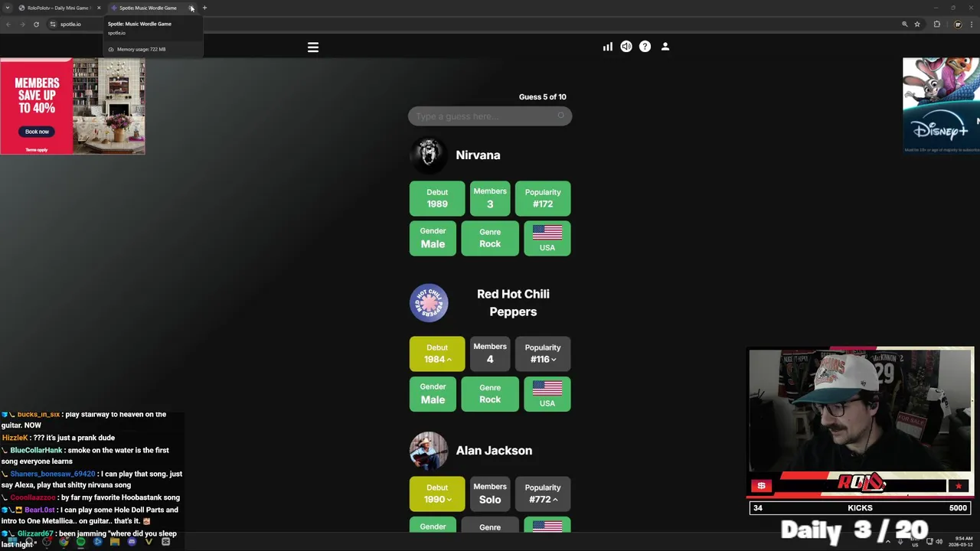Open a new browser tab
This screenshot has height=551, width=980.
point(204,8)
